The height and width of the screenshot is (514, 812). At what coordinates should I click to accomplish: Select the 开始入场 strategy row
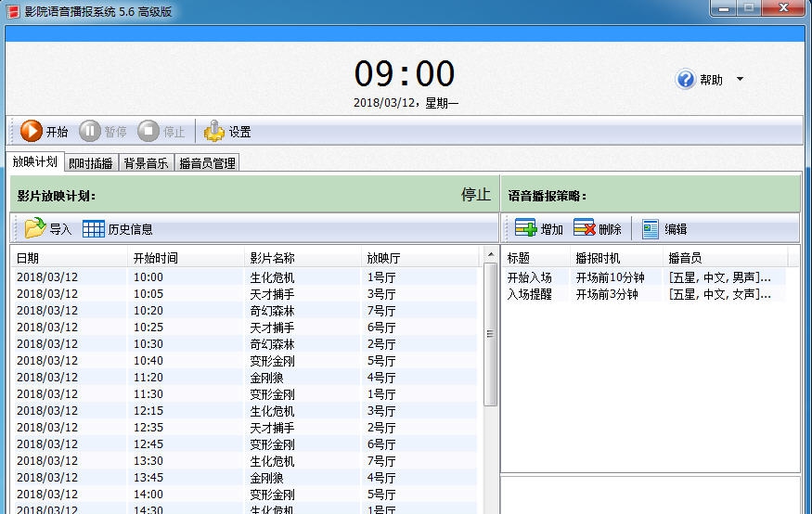pyautogui.click(x=644, y=277)
